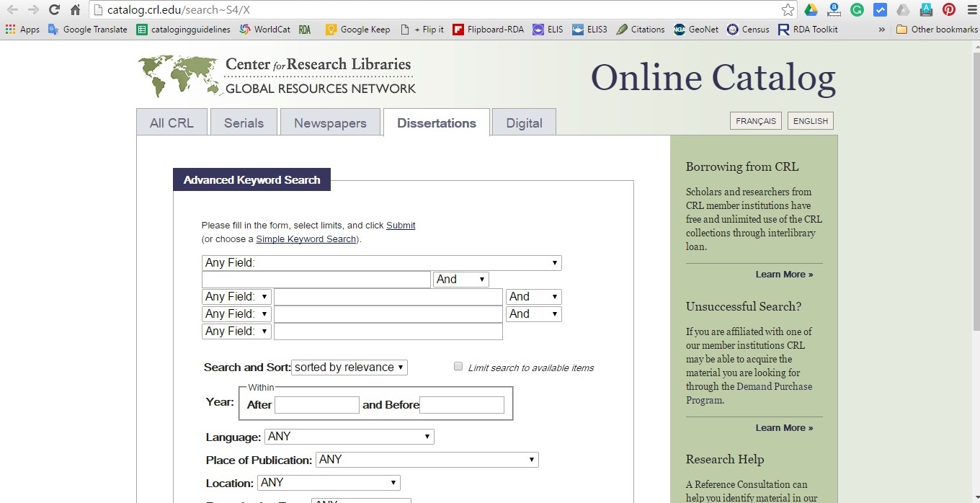The image size is (980, 503).
Task: Open the Apps bookmarks shortcut
Action: [x=22, y=30]
